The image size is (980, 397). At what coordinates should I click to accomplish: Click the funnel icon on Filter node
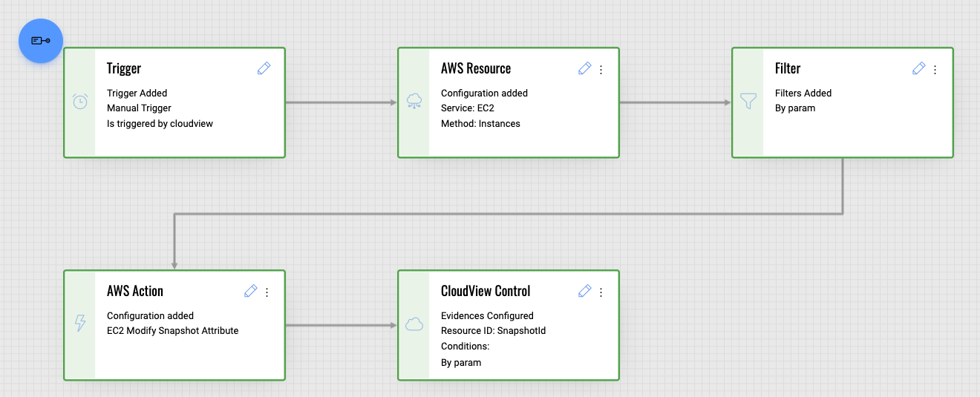(x=748, y=102)
